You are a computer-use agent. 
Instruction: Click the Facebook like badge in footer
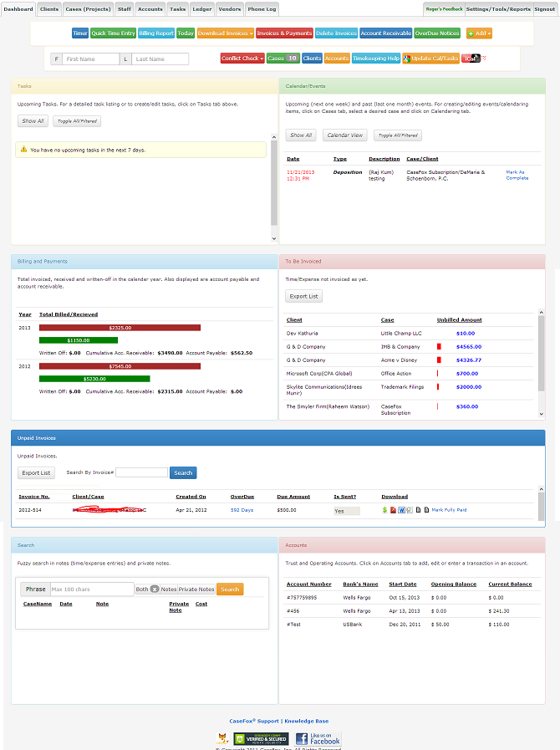(318, 739)
